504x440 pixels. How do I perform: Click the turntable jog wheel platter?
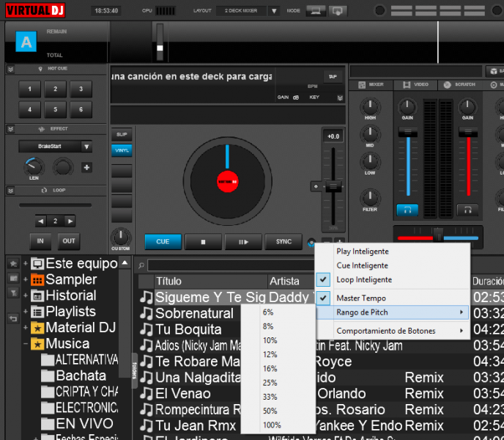(x=228, y=182)
